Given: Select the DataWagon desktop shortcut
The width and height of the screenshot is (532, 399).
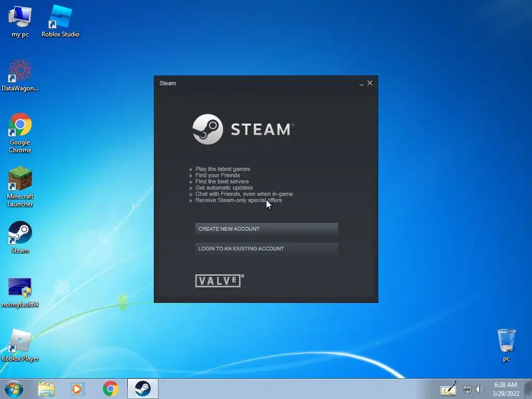Looking at the screenshot, I should click(x=20, y=75).
